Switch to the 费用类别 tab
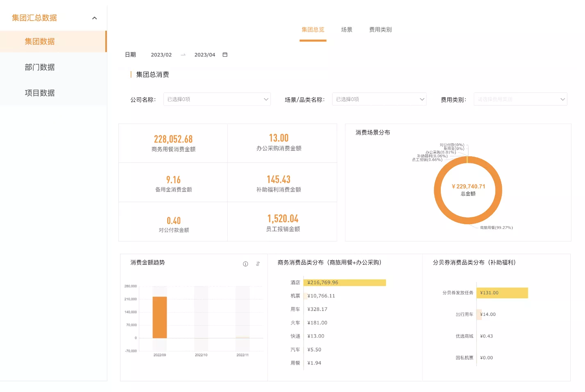585x392 pixels. 380,30
